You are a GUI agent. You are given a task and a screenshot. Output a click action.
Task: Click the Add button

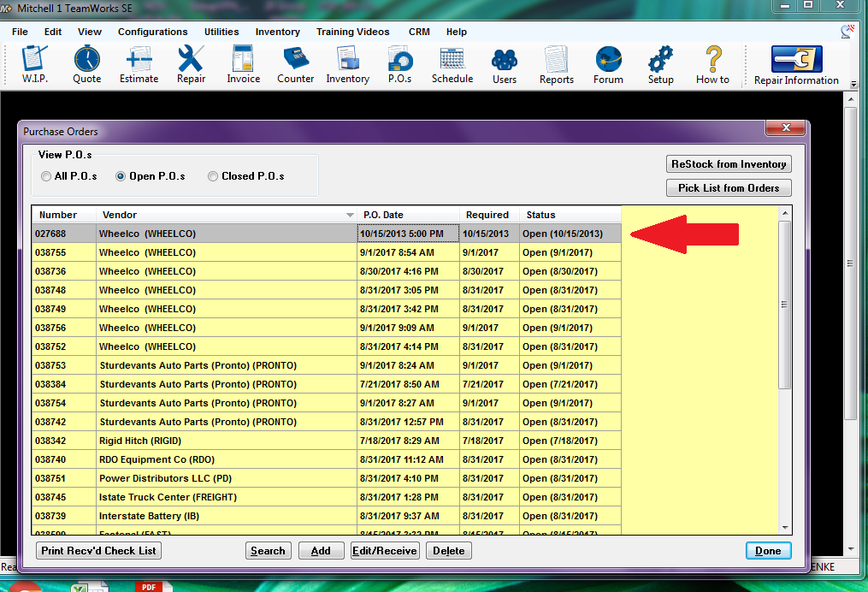point(321,550)
